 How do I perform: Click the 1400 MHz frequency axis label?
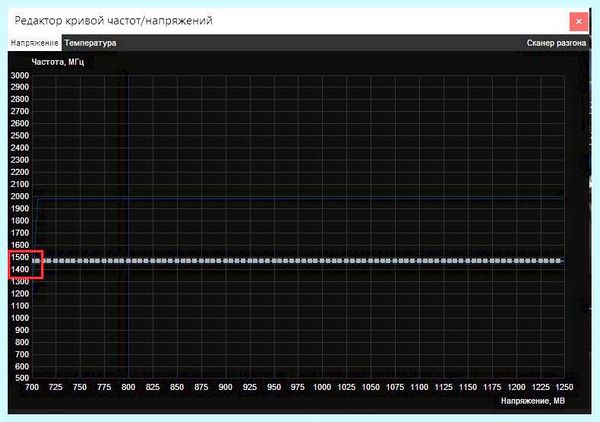click(x=20, y=269)
